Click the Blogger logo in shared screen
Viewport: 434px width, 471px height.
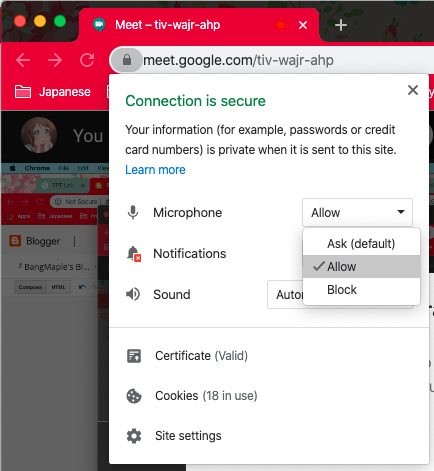tap(15, 241)
